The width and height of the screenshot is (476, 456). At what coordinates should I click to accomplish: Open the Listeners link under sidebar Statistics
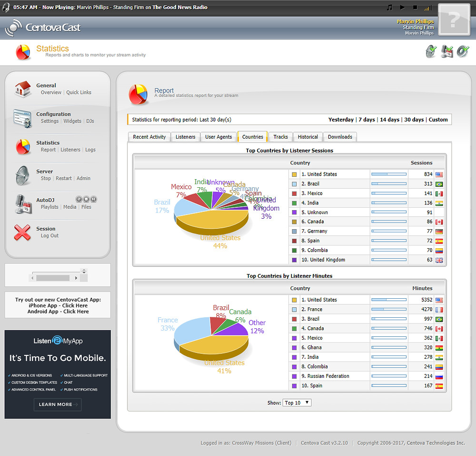coord(70,150)
